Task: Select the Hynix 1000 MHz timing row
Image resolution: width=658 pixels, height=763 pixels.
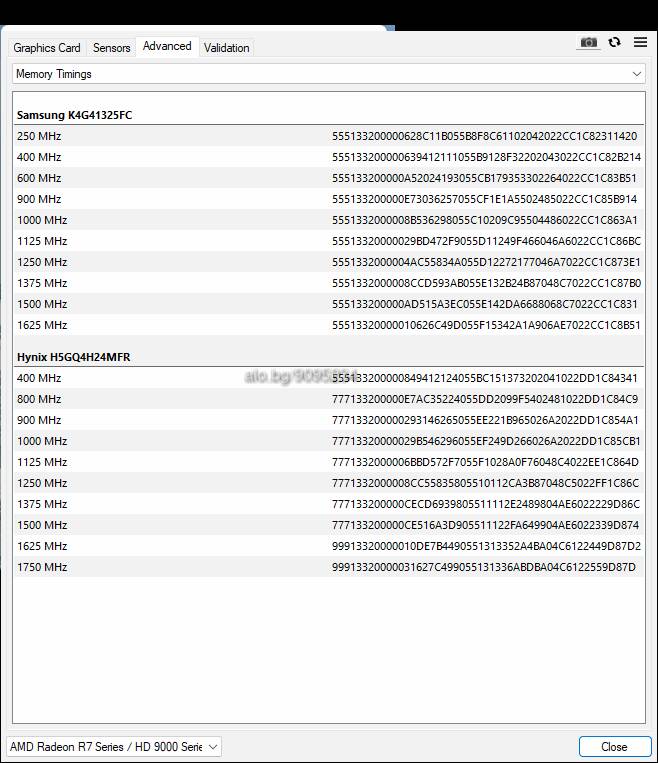Action: (329, 441)
